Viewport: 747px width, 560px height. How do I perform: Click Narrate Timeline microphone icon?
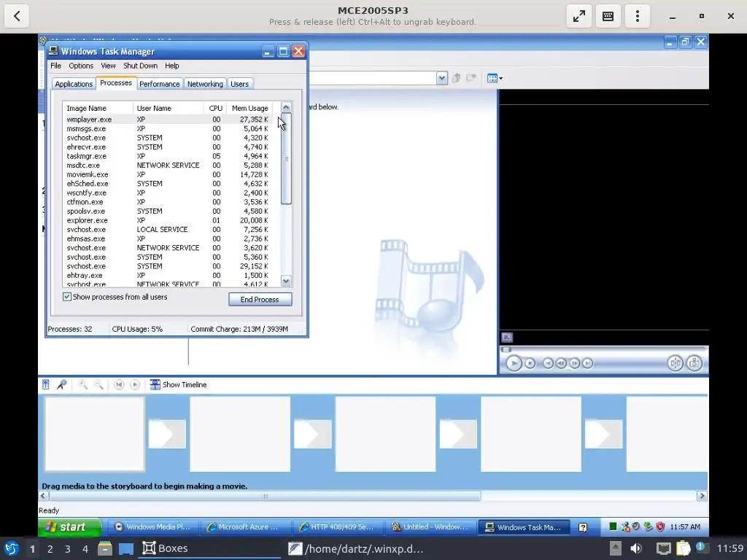tap(62, 384)
